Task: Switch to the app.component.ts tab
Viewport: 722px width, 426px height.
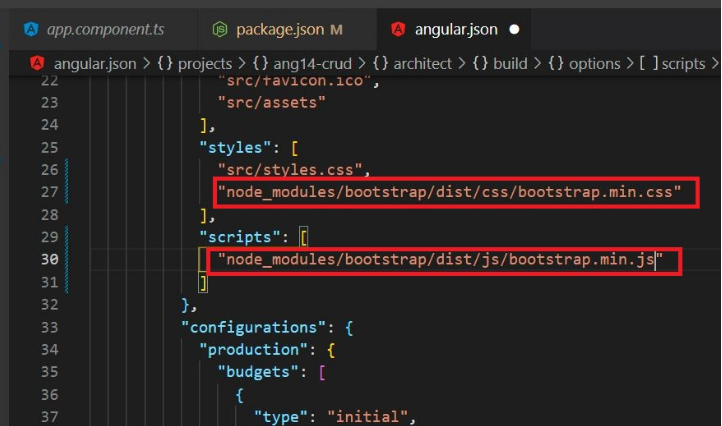Action: coord(103,29)
